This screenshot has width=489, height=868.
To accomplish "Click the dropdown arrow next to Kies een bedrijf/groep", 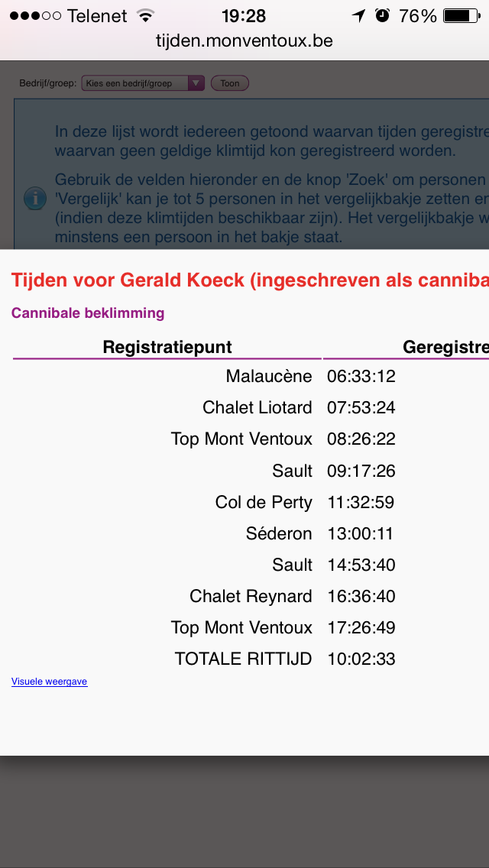I will click(196, 83).
